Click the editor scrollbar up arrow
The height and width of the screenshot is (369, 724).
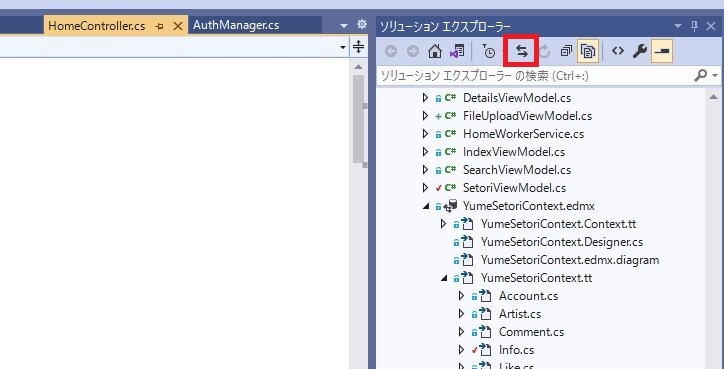point(358,67)
